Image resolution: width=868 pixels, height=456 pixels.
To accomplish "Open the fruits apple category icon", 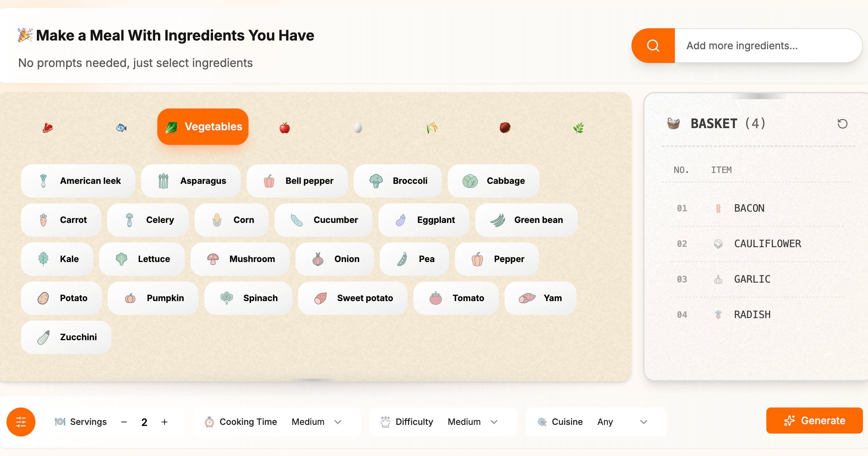I will coord(285,127).
